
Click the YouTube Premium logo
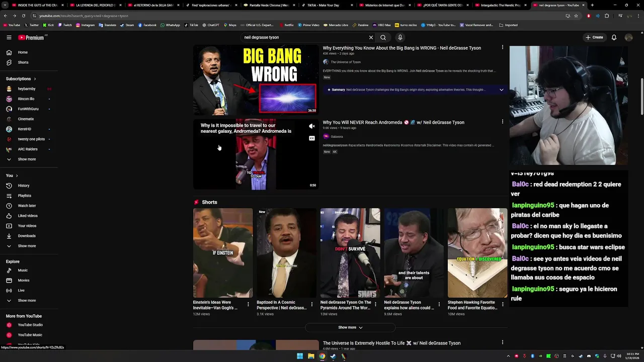31,37
